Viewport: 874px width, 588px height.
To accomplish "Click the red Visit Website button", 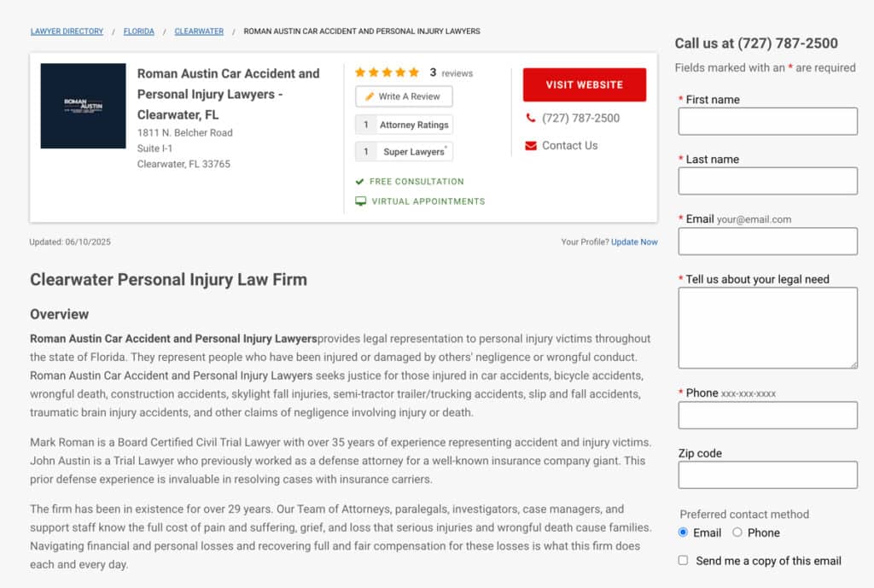I will [584, 84].
